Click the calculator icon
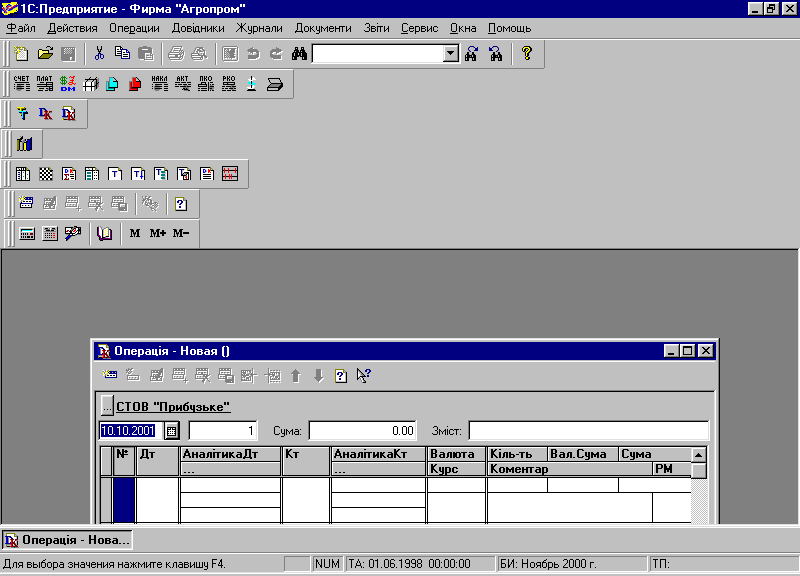Image resolution: width=800 pixels, height=576 pixels. point(27,234)
